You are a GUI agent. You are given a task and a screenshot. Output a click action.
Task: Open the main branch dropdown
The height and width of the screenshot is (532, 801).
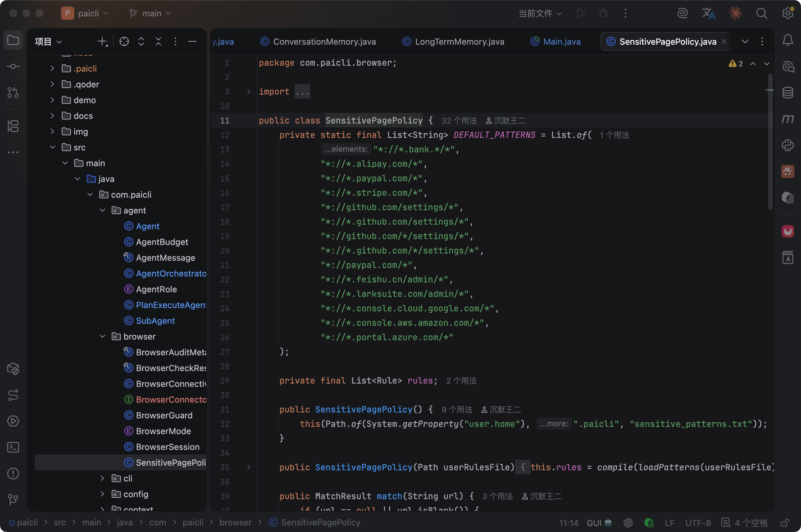coord(150,13)
